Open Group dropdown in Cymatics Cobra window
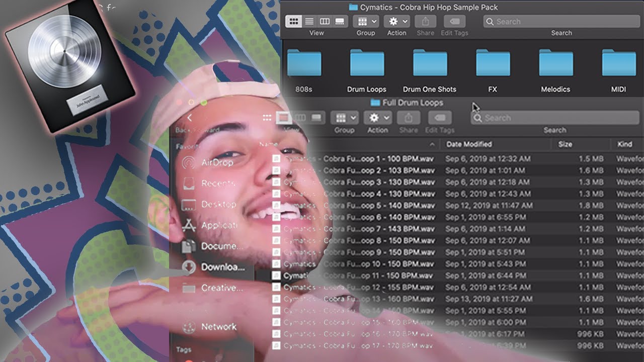Image resolution: width=644 pixels, height=362 pixels. pyautogui.click(x=366, y=21)
